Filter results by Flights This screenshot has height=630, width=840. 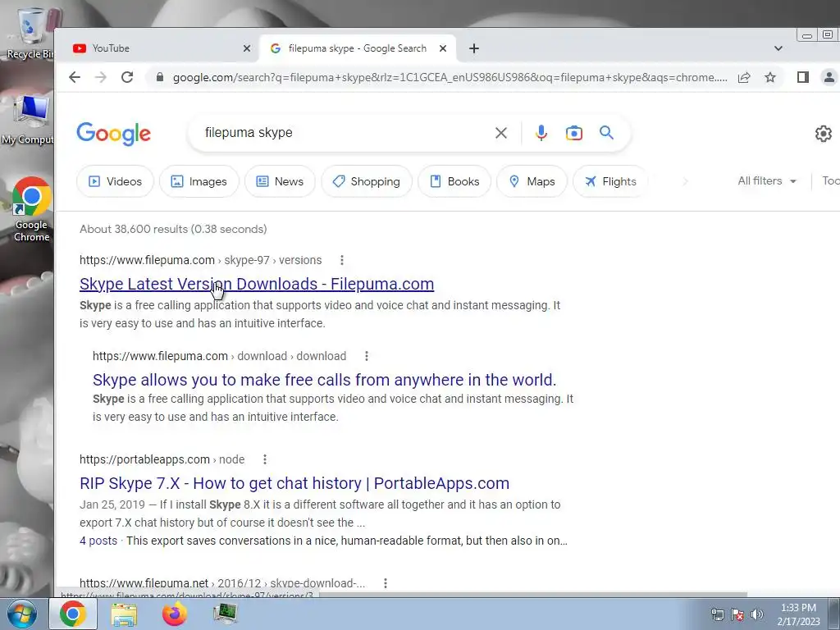pyautogui.click(x=610, y=181)
